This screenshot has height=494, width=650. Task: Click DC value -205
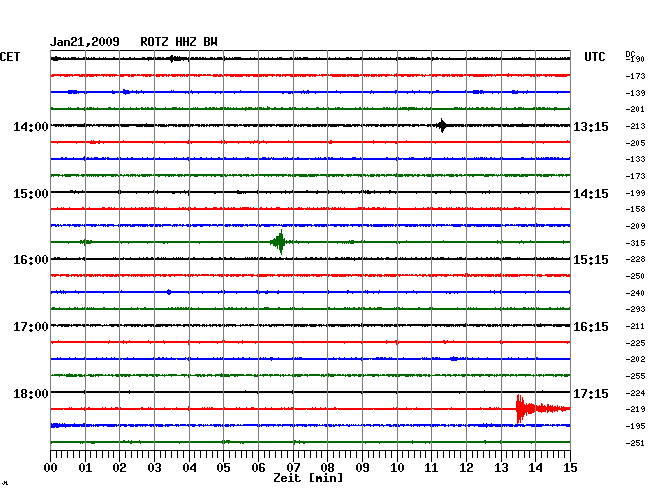click(x=635, y=143)
